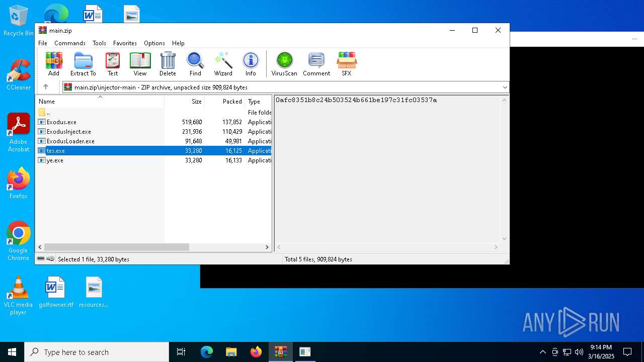Open the Tools menu
The image size is (644, 362).
[x=99, y=43]
